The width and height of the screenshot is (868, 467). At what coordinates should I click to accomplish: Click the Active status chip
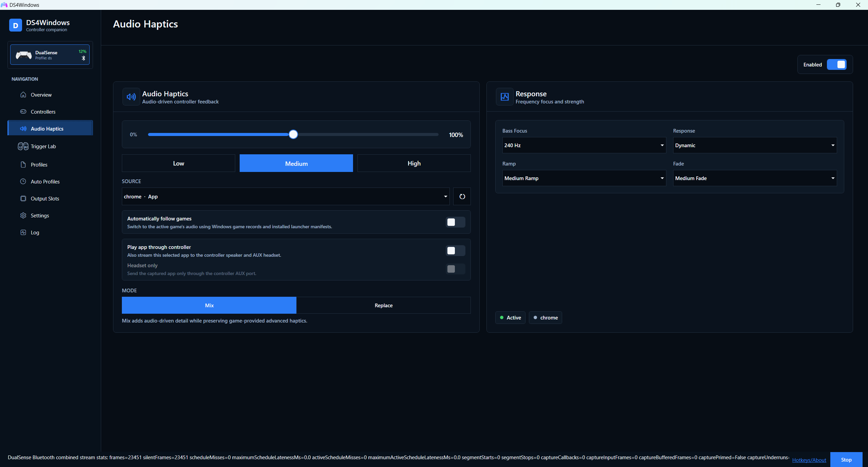pos(510,317)
